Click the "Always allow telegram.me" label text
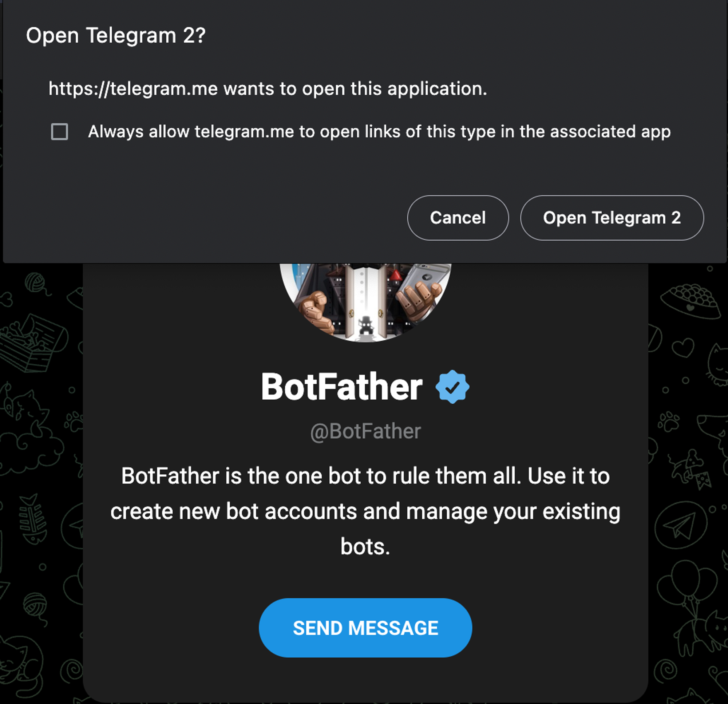Image resolution: width=728 pixels, height=704 pixels. tap(379, 132)
